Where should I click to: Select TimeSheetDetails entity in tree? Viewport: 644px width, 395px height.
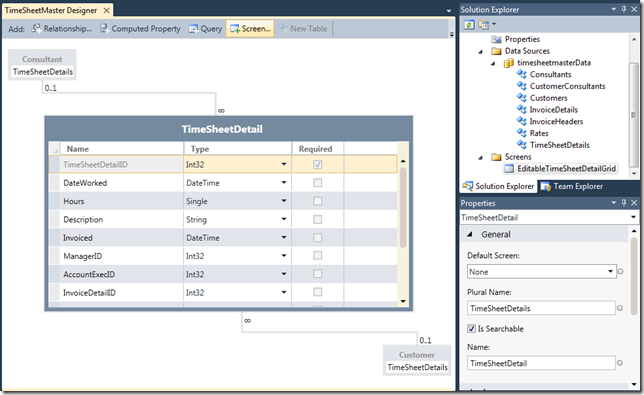[x=559, y=145]
